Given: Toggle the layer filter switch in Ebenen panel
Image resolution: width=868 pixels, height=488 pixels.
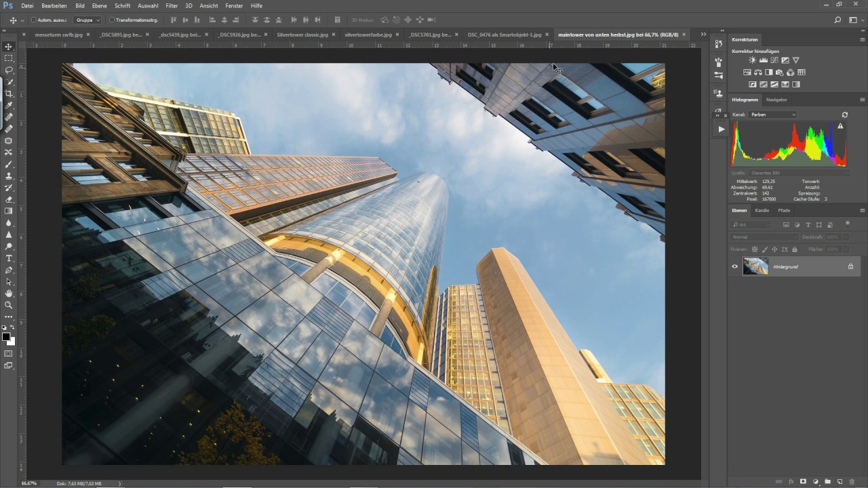Looking at the screenshot, I should 848,224.
